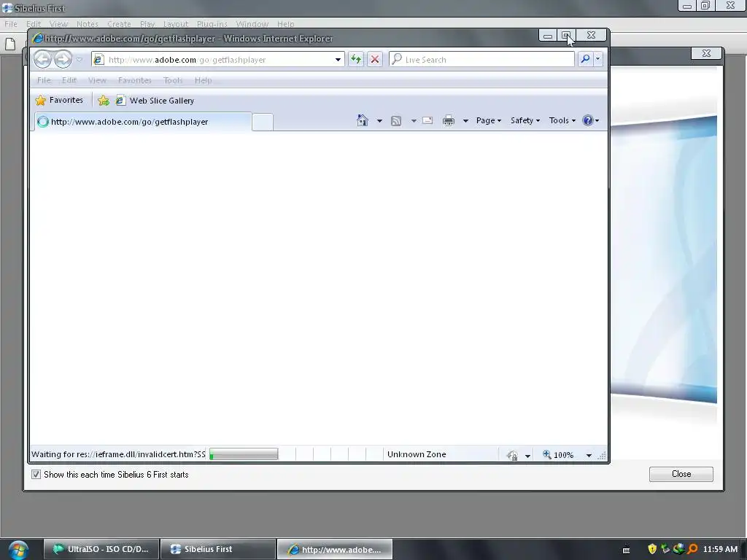The width and height of the screenshot is (747, 560).
Task: Open a new blank tab
Action: pyautogui.click(x=263, y=122)
